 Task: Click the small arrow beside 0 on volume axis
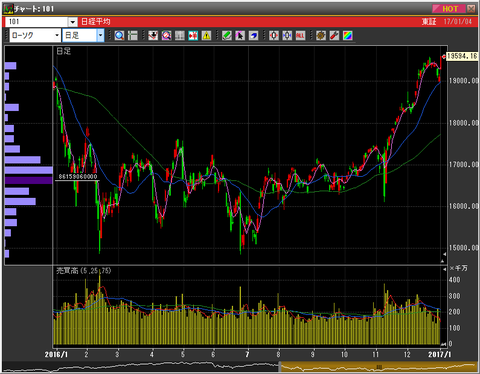coord(444,344)
